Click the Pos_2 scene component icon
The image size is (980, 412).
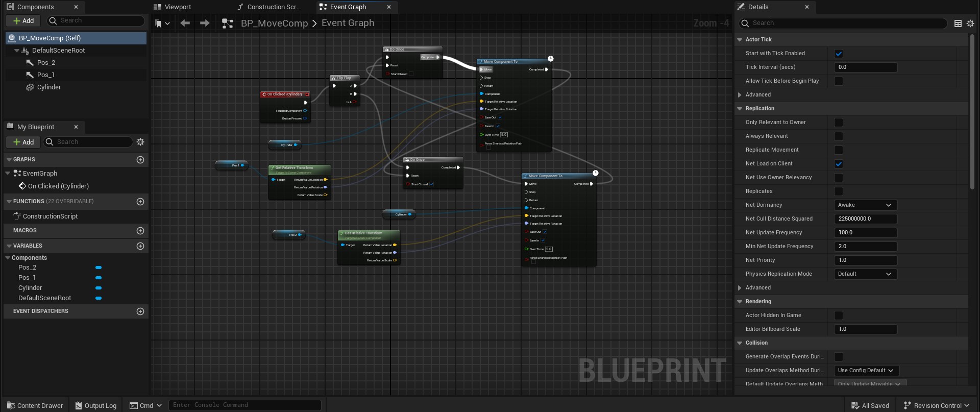[30, 63]
